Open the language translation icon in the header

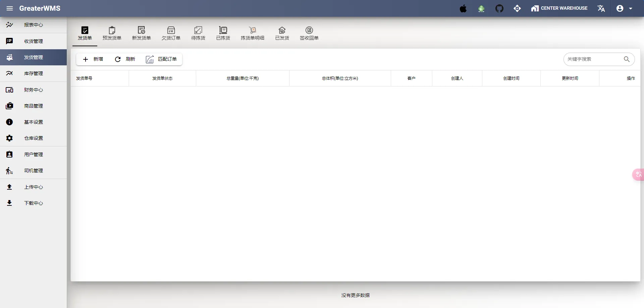[x=601, y=8]
